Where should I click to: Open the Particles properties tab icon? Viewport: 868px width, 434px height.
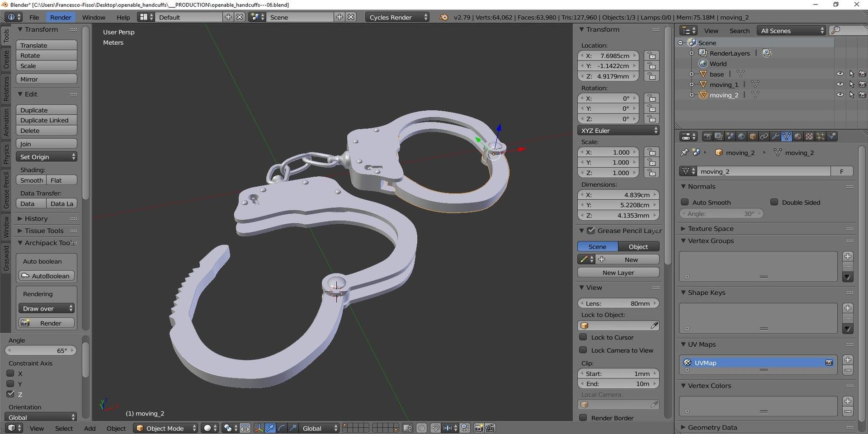821,136
